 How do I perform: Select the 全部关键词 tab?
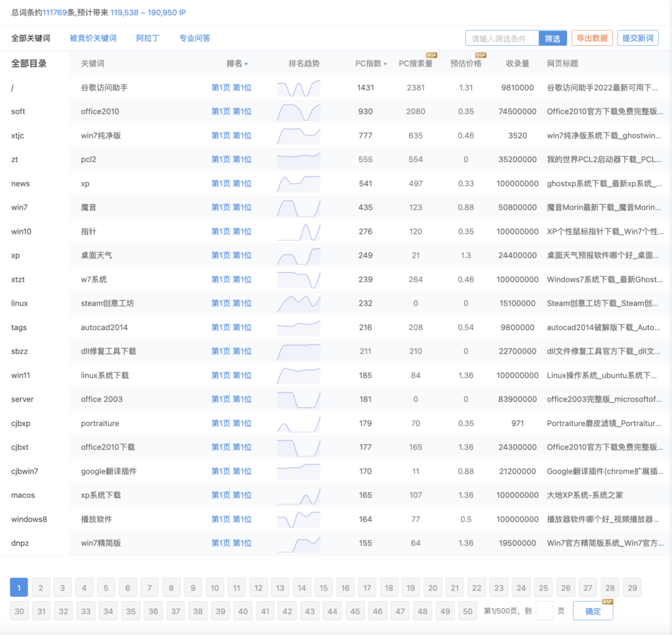click(30, 38)
